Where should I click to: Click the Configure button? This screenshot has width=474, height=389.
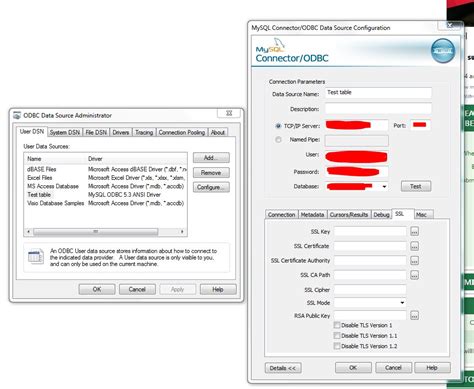(x=211, y=187)
